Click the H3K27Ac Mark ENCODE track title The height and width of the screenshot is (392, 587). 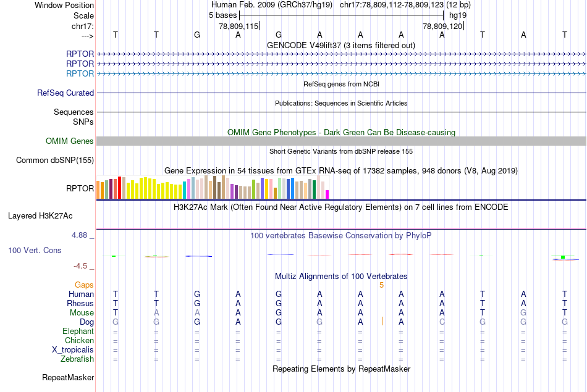tap(340, 207)
